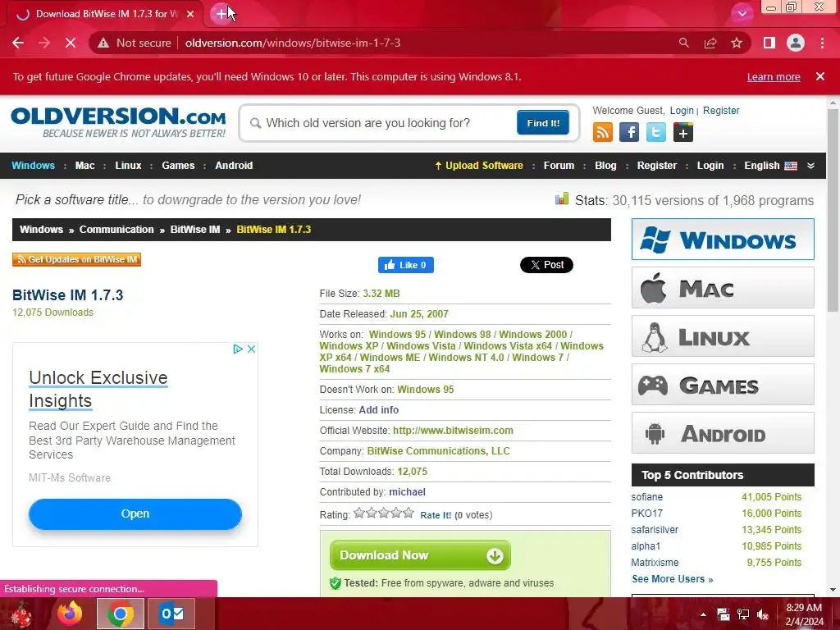Like the page on Facebook
The width and height of the screenshot is (840, 630).
405,265
